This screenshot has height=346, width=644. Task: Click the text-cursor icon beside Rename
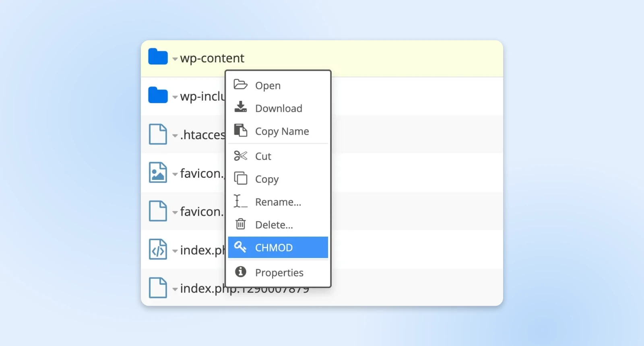[241, 201]
